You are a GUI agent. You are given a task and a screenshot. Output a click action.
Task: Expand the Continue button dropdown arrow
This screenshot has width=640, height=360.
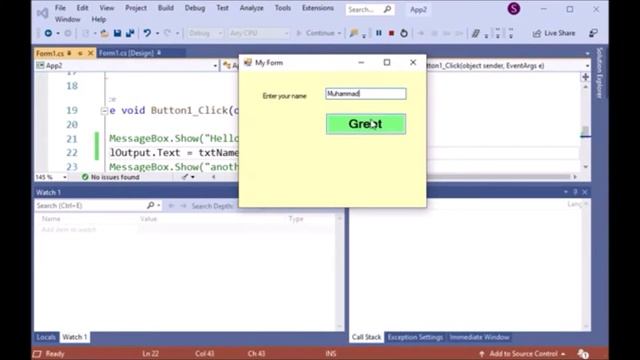[339, 33]
